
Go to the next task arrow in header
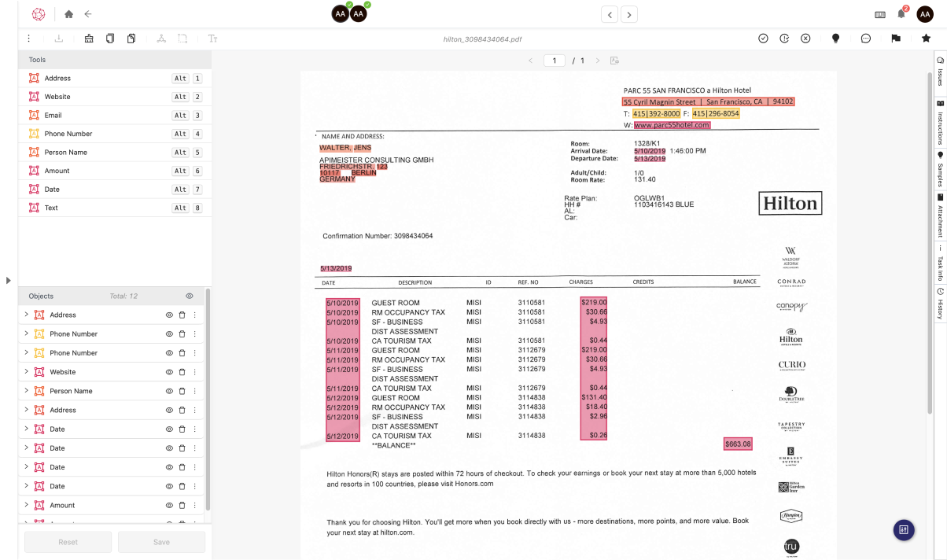pyautogui.click(x=628, y=14)
